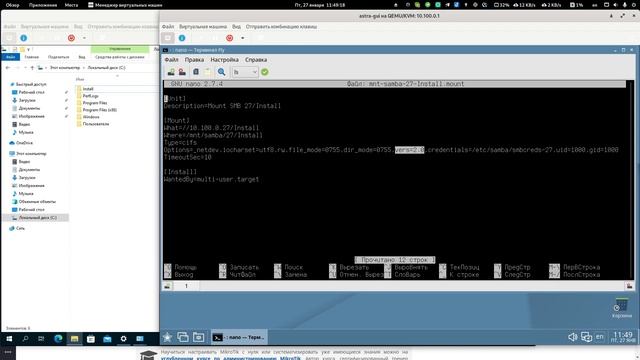This screenshot has height=360, width=640.
Task: Click the copy icon in Fly terminal toolbar
Action: [196, 72]
